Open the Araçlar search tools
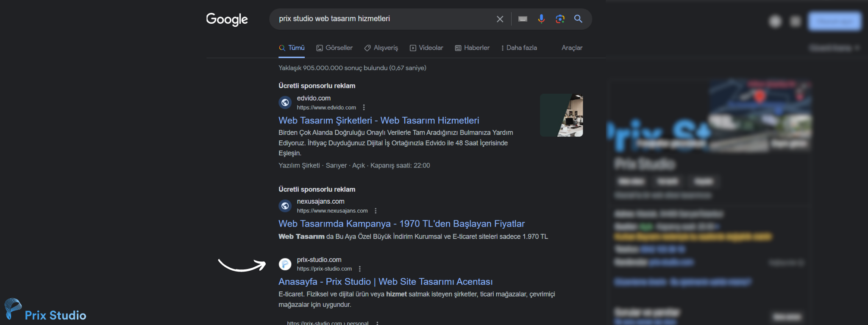The width and height of the screenshot is (868, 325). pos(572,48)
